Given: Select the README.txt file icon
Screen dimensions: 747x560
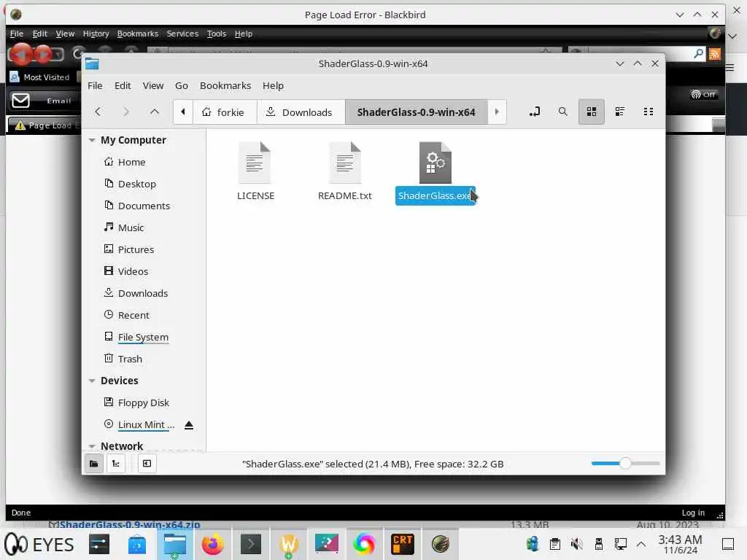Looking at the screenshot, I should pyautogui.click(x=345, y=163).
